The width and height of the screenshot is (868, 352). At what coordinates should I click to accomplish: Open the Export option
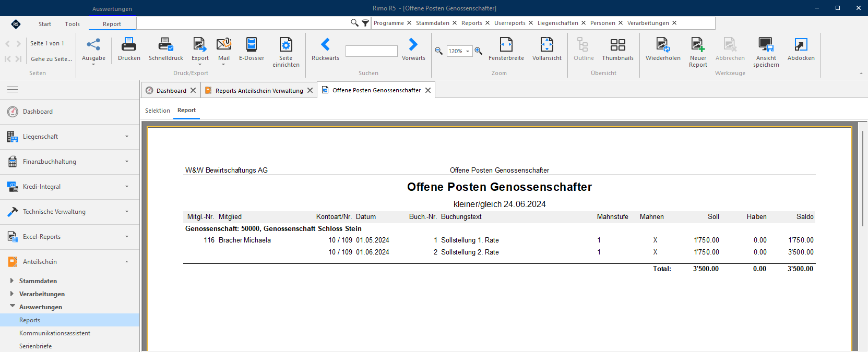tap(200, 51)
